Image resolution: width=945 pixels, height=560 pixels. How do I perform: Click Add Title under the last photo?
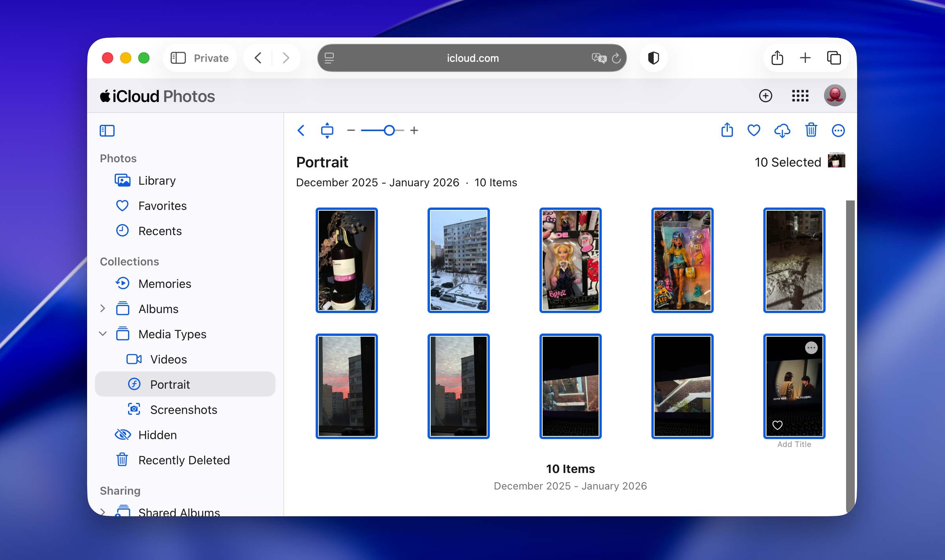[794, 444]
